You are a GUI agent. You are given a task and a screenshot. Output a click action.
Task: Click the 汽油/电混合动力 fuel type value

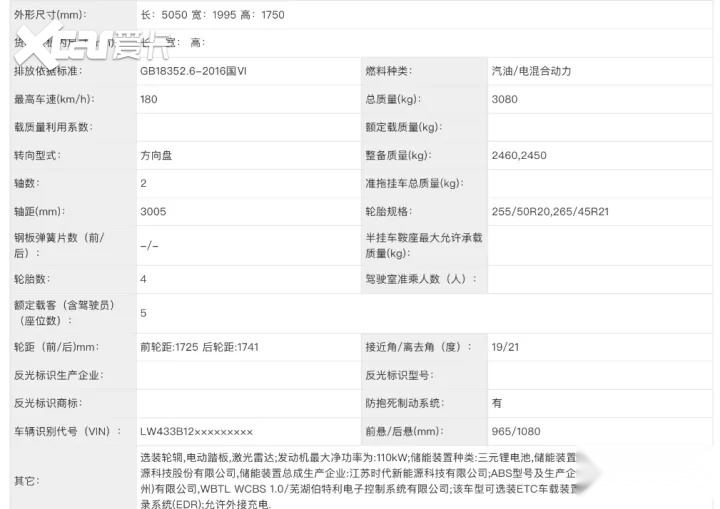tap(532, 72)
